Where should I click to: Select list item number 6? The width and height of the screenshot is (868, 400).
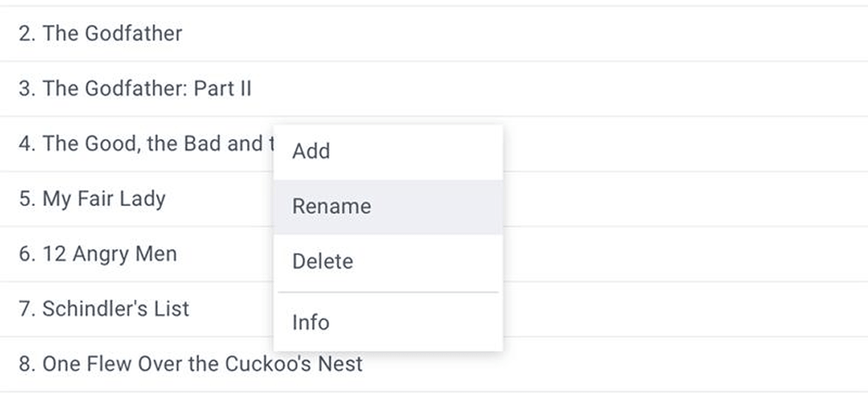click(98, 254)
